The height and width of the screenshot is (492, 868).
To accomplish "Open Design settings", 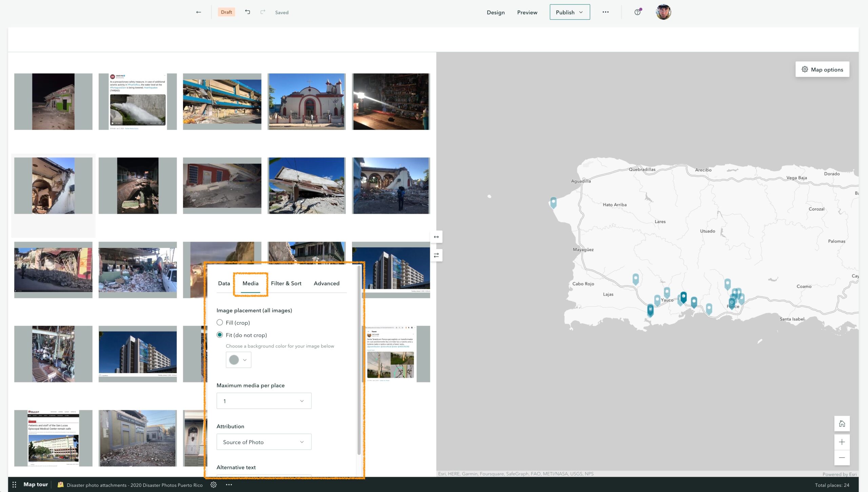I will click(x=495, y=12).
